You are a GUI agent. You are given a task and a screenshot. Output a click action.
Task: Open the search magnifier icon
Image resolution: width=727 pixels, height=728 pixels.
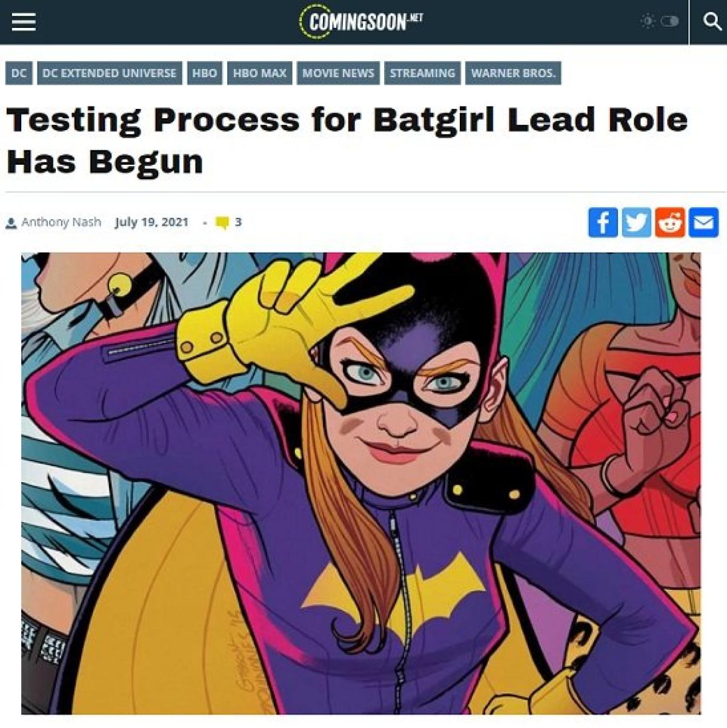711,22
